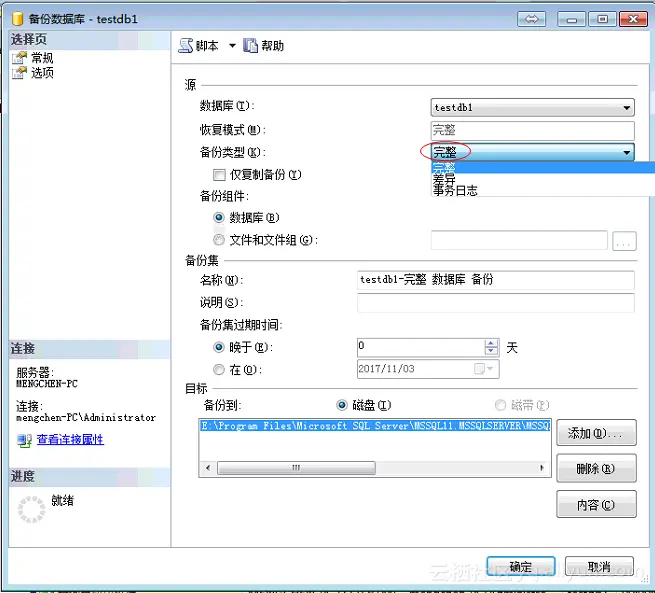Choose 事务日志 from backup type list
Image resolution: width=655 pixels, height=593 pixels.
pos(543,190)
